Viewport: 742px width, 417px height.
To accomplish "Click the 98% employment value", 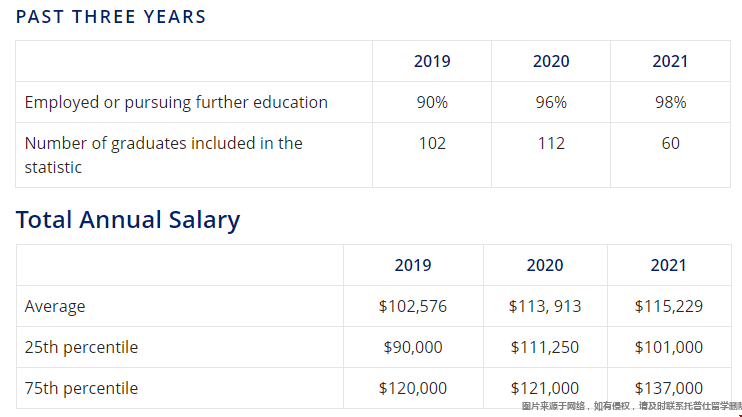I will [670, 102].
